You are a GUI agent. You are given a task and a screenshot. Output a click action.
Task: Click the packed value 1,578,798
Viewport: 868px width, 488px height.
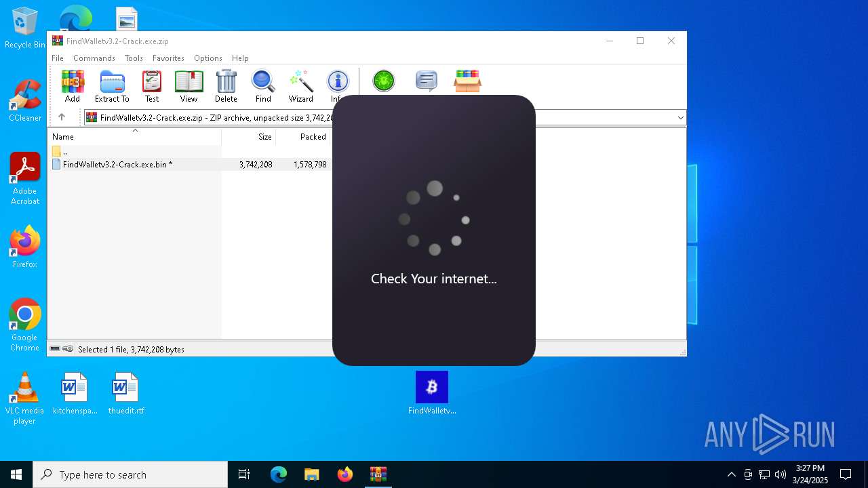tap(310, 165)
